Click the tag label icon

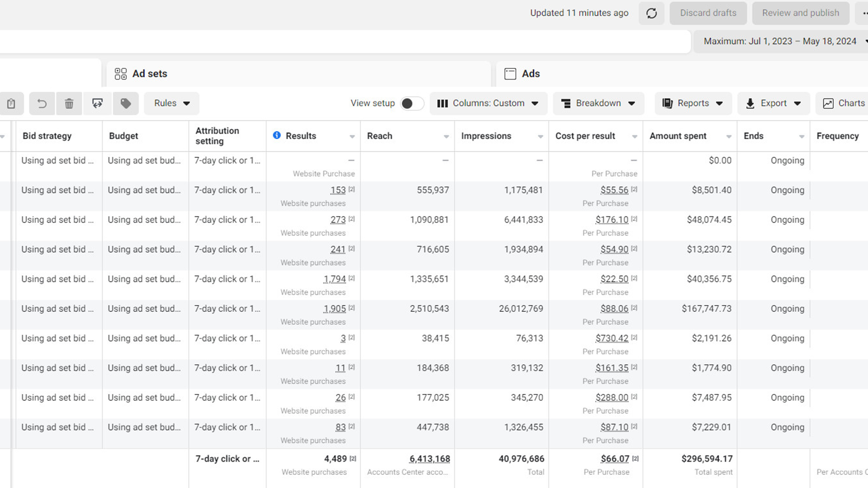click(x=126, y=103)
